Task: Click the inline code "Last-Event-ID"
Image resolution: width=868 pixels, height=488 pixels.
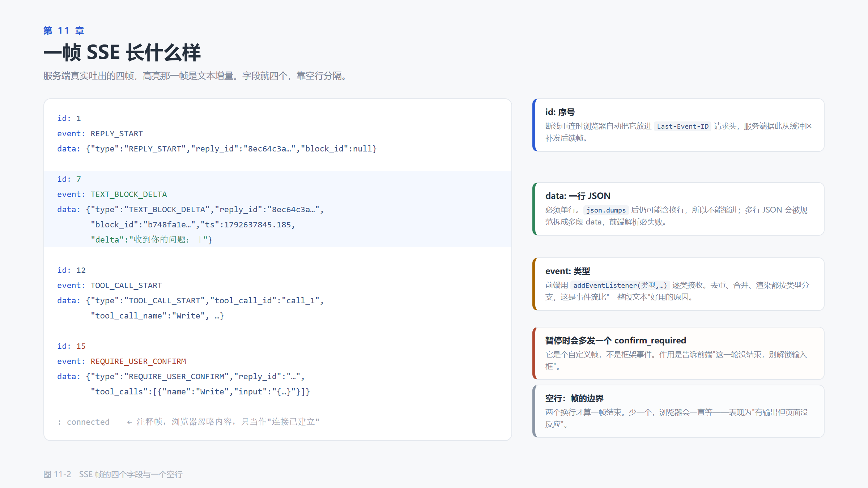Action: point(683,126)
